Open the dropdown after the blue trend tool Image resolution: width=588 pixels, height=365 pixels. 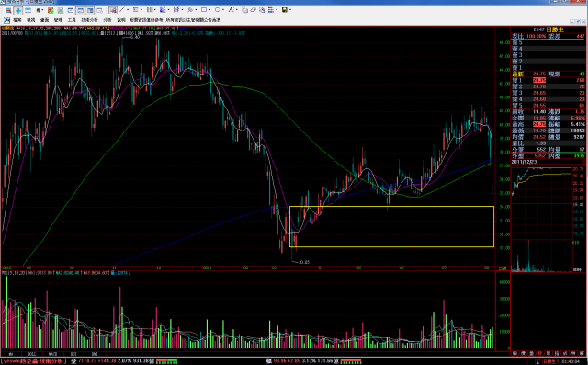[169, 10]
